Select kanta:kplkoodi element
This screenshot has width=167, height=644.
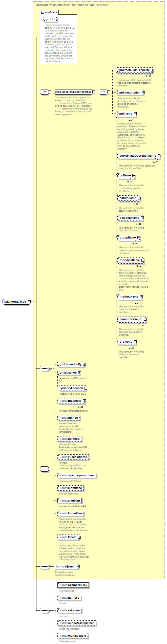point(70,439)
